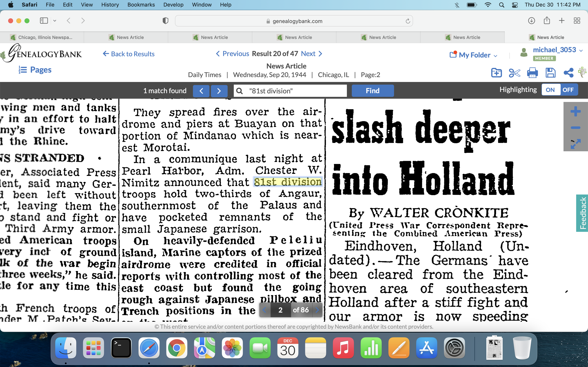Image resolution: width=588 pixels, height=367 pixels.
Task: Open the Feedback side tab
Action: 582,213
